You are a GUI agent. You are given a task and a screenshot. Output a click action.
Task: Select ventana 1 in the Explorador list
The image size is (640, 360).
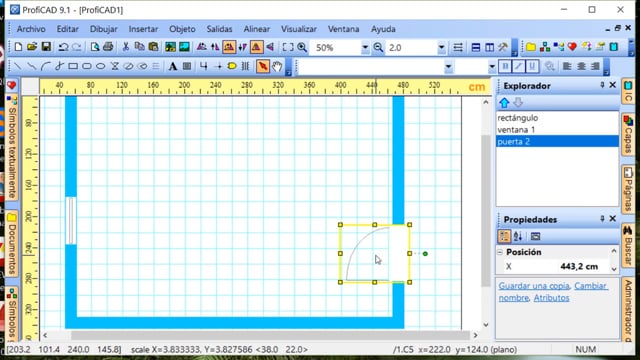click(557, 130)
